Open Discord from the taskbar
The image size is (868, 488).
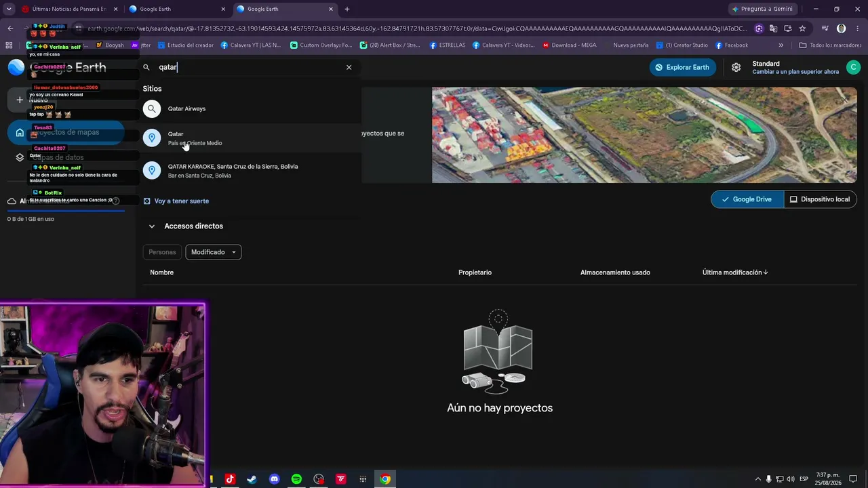point(274,479)
